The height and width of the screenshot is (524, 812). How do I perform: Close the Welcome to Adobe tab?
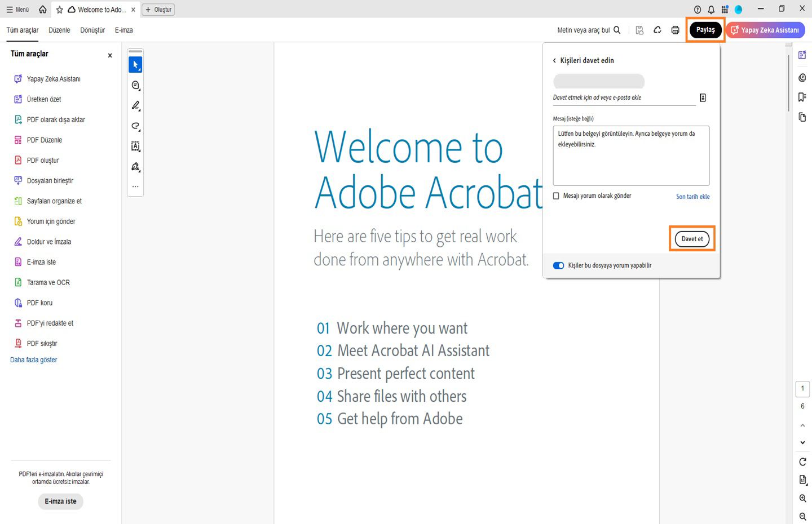click(x=133, y=10)
